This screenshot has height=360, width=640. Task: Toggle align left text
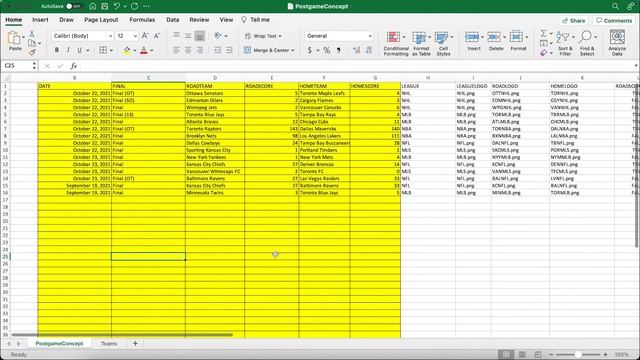click(x=176, y=50)
